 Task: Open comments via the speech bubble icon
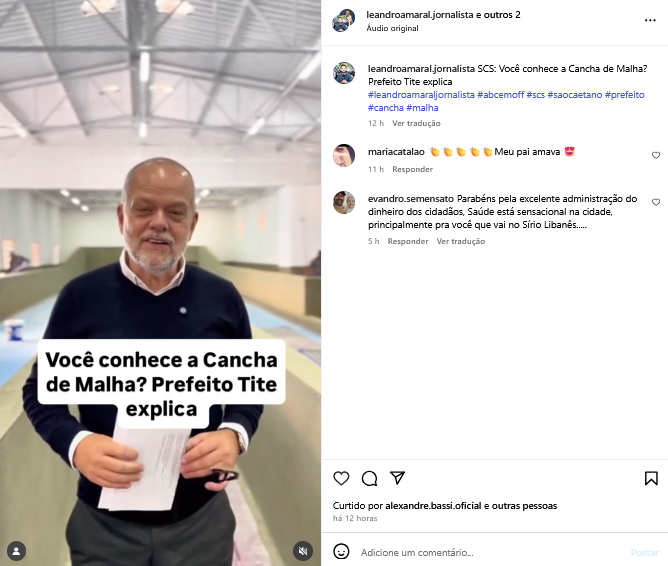(x=369, y=478)
